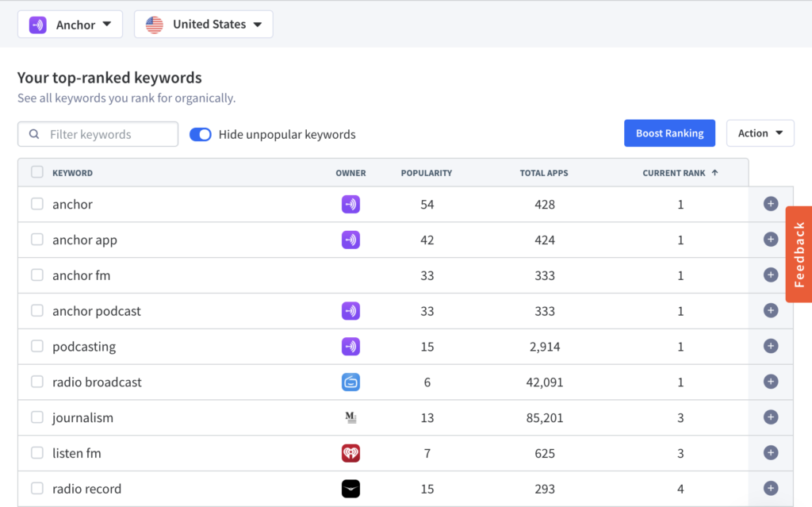The width and height of the screenshot is (812, 507).
Task: Click plus icon for radio record row
Action: (771, 488)
